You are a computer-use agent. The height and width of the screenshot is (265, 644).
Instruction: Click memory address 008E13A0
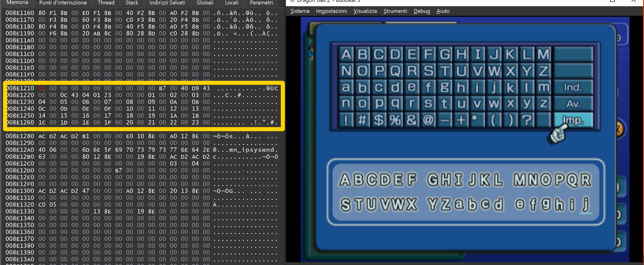coord(20,259)
